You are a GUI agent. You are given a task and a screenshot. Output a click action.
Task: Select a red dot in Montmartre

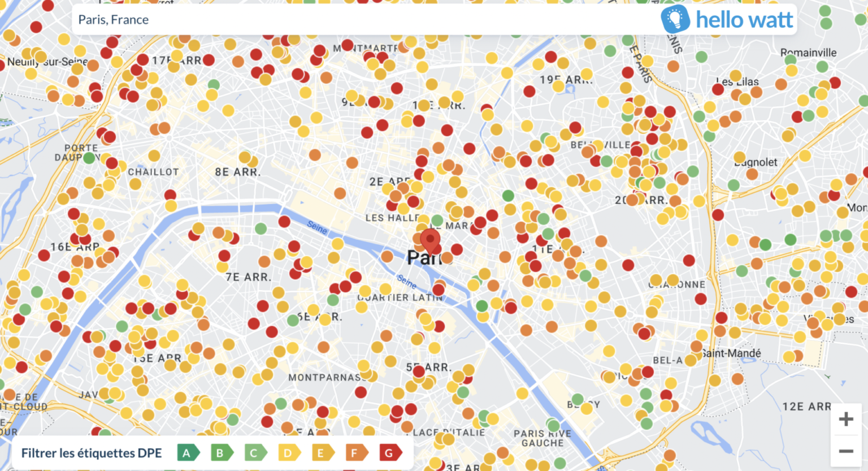tap(347, 46)
